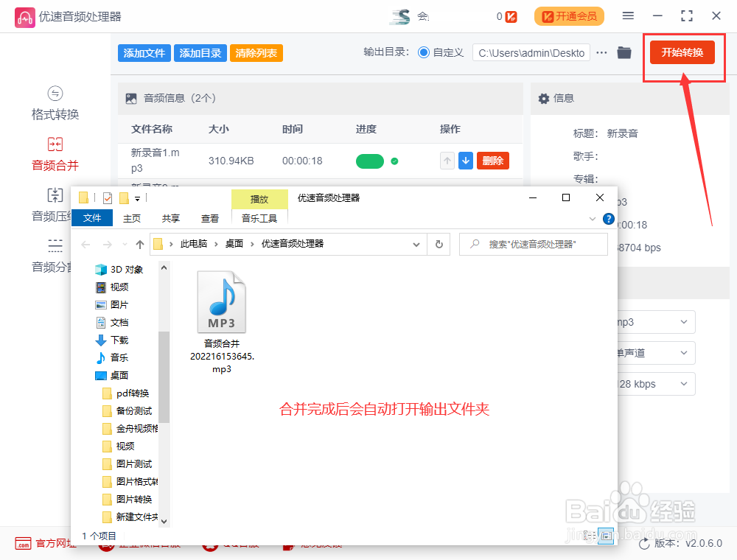Click the 添加文件 add file button
Image resolution: width=737 pixels, height=560 pixels.
tap(144, 53)
